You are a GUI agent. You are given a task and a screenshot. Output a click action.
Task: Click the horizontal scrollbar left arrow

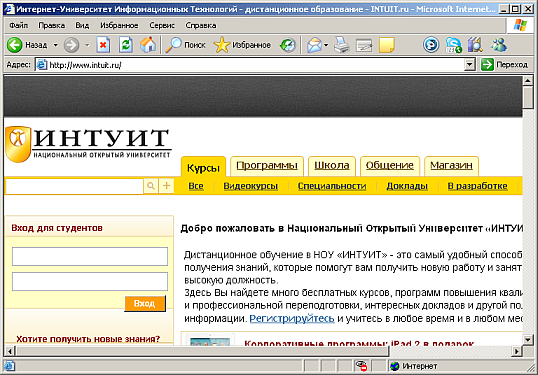click(x=10, y=351)
